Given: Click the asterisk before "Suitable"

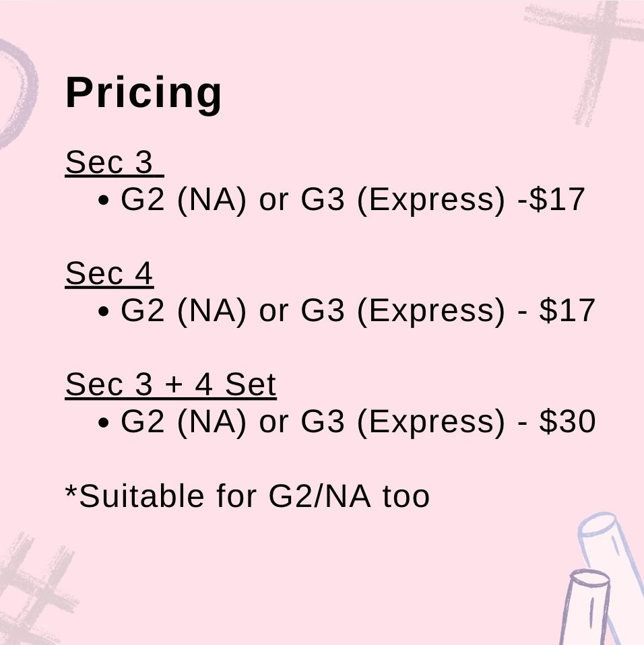Looking at the screenshot, I should (71, 490).
